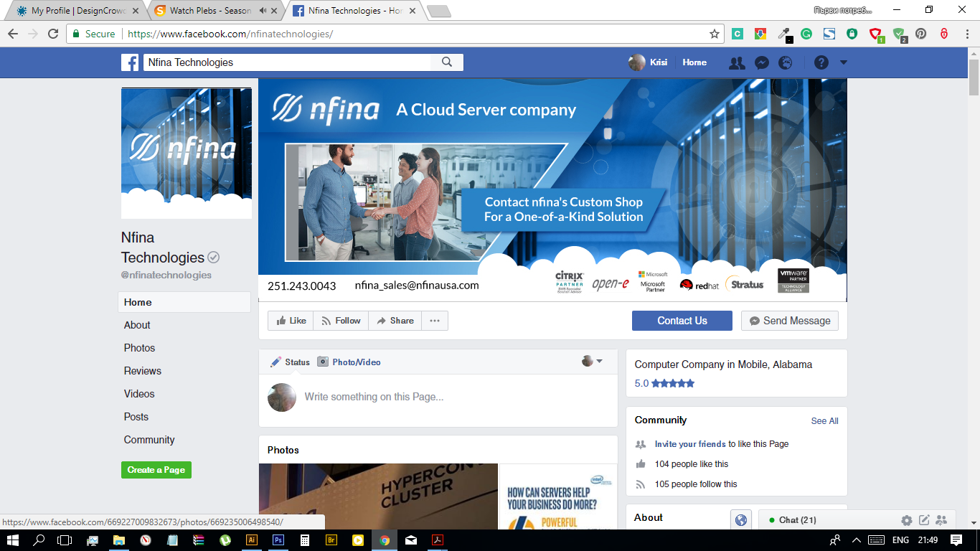Open Adobe Photoshop from taskbar
980x551 pixels.
tap(278, 540)
